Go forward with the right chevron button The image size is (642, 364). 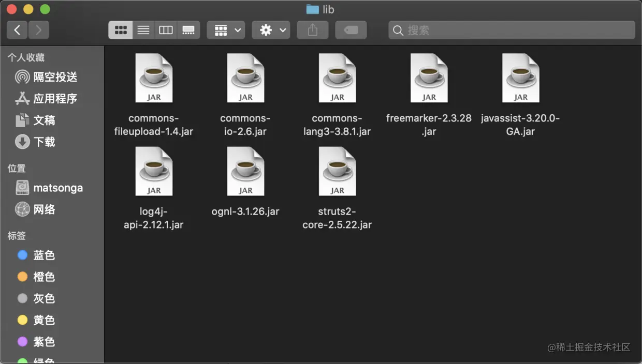39,30
